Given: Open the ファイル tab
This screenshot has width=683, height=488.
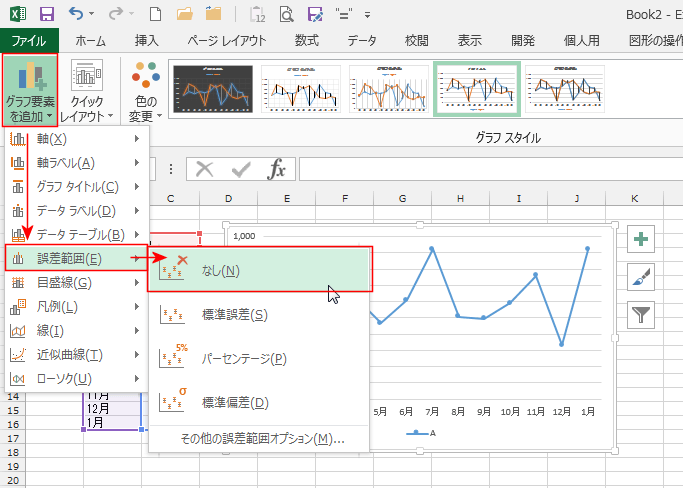Looking at the screenshot, I should point(29,41).
